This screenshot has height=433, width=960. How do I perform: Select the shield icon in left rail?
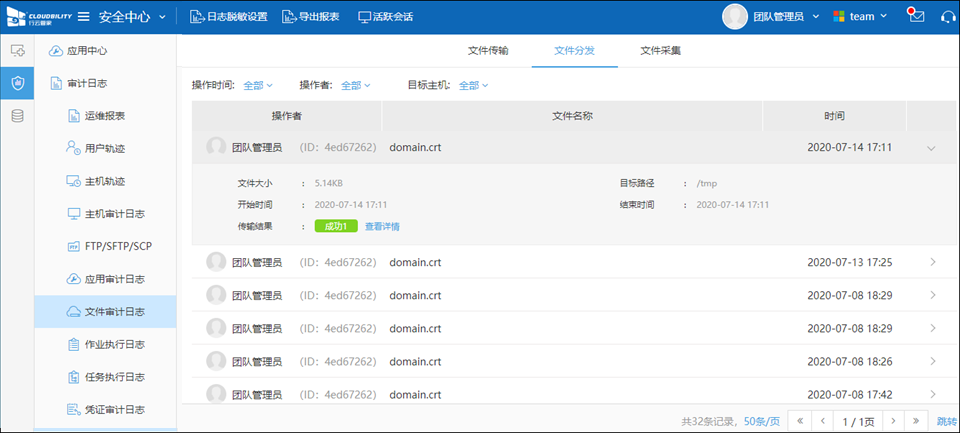tap(17, 83)
